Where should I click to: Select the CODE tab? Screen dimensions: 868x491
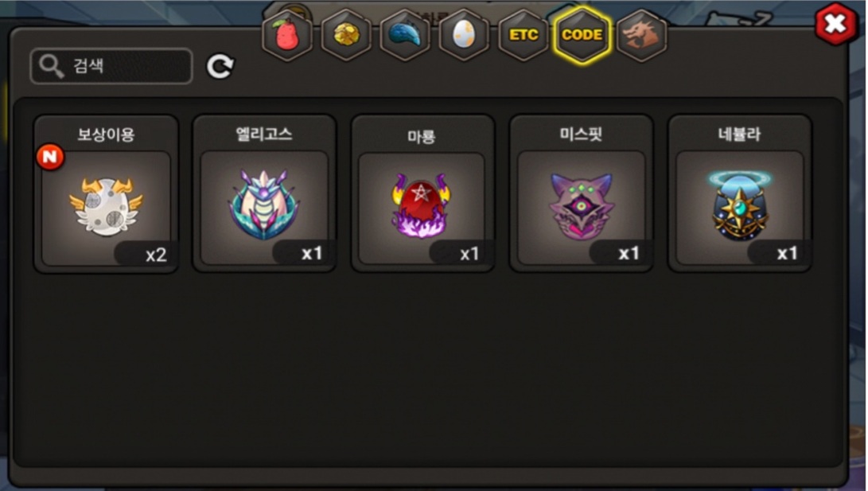582,36
